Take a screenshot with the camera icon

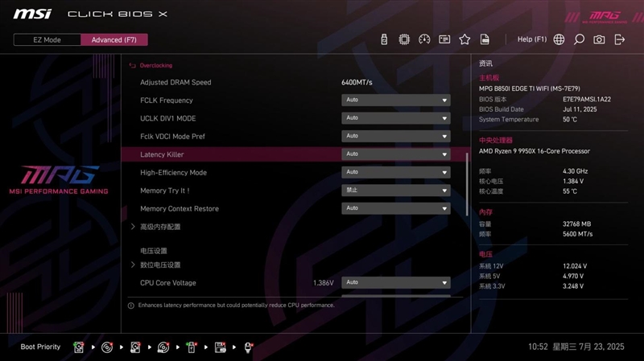coord(599,39)
